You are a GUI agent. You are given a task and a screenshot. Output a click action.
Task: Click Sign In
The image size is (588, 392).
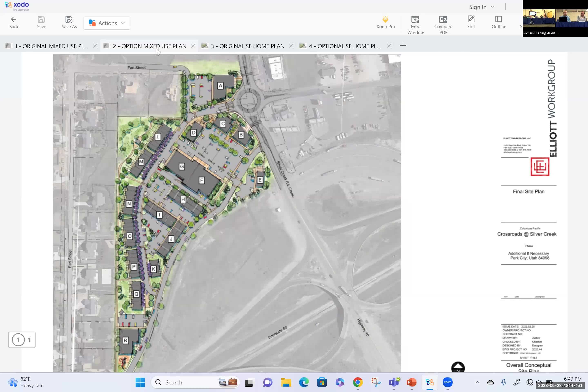pyautogui.click(x=478, y=7)
